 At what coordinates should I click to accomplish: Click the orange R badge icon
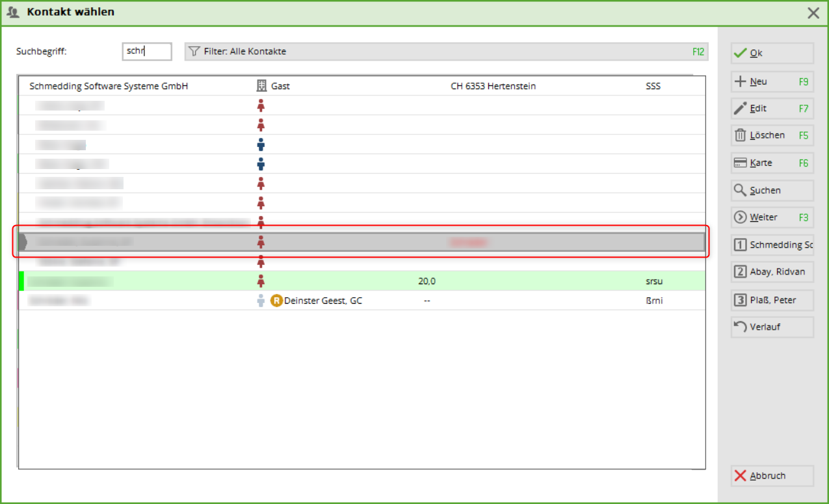point(276,300)
